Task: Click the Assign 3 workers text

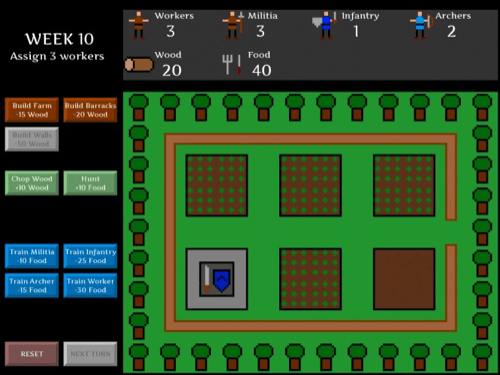Action: point(57,56)
